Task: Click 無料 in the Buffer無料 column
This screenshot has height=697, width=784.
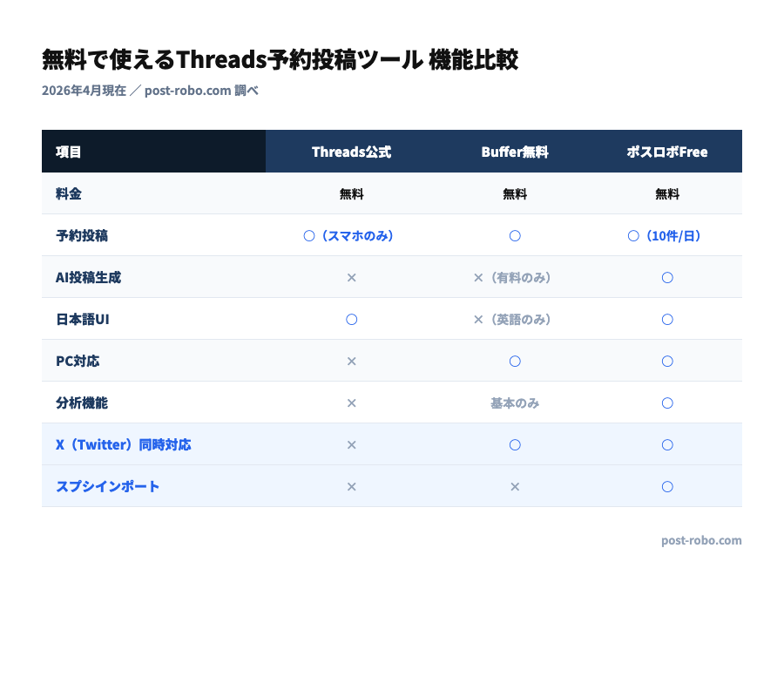Action: (x=515, y=194)
